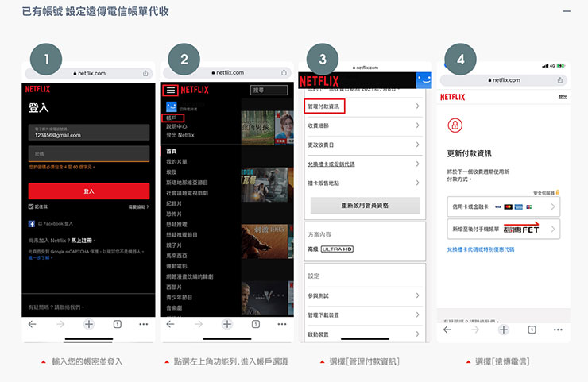Click the Netflix logo in step 1

[x=37, y=89]
